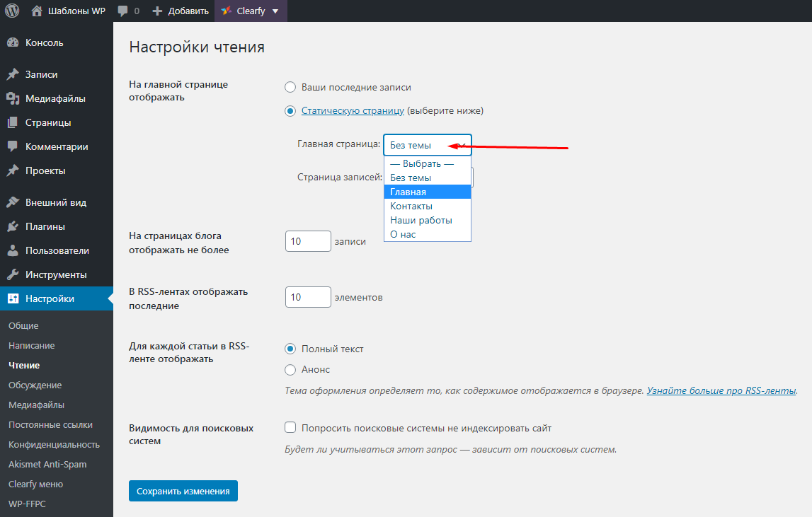Go to 'Обсуждение' settings submenu

pyautogui.click(x=35, y=385)
